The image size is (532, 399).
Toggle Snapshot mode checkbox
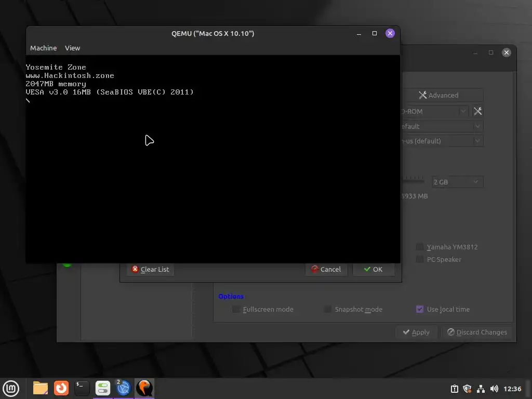coord(328,310)
